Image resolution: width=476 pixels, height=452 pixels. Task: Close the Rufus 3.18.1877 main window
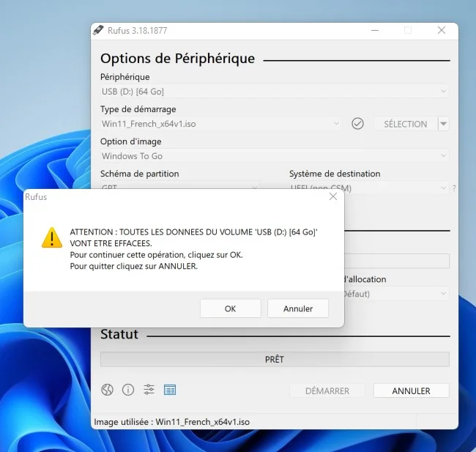point(442,30)
